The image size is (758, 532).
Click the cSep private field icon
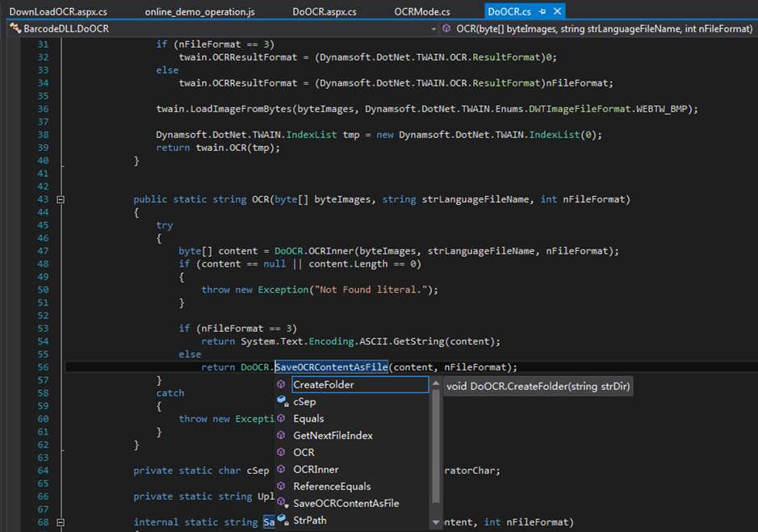coord(281,401)
